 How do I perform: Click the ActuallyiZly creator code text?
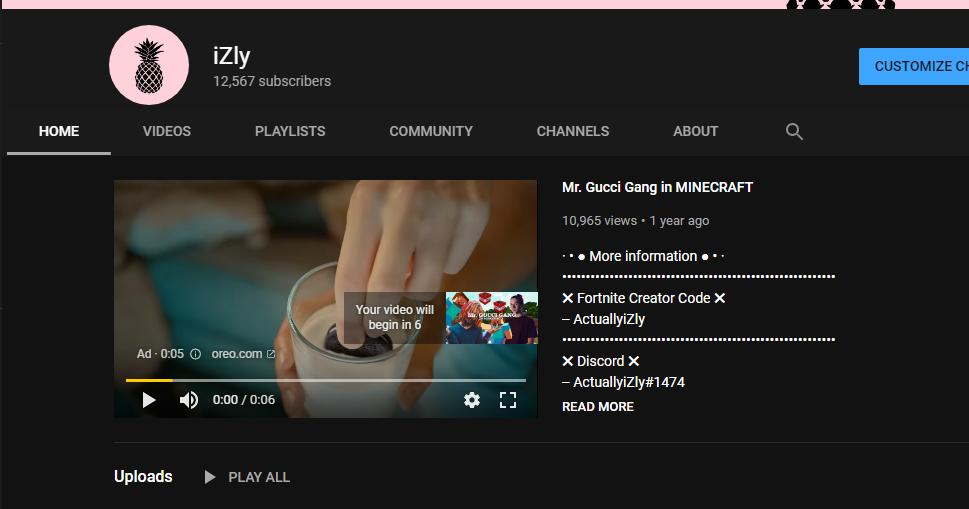click(609, 319)
